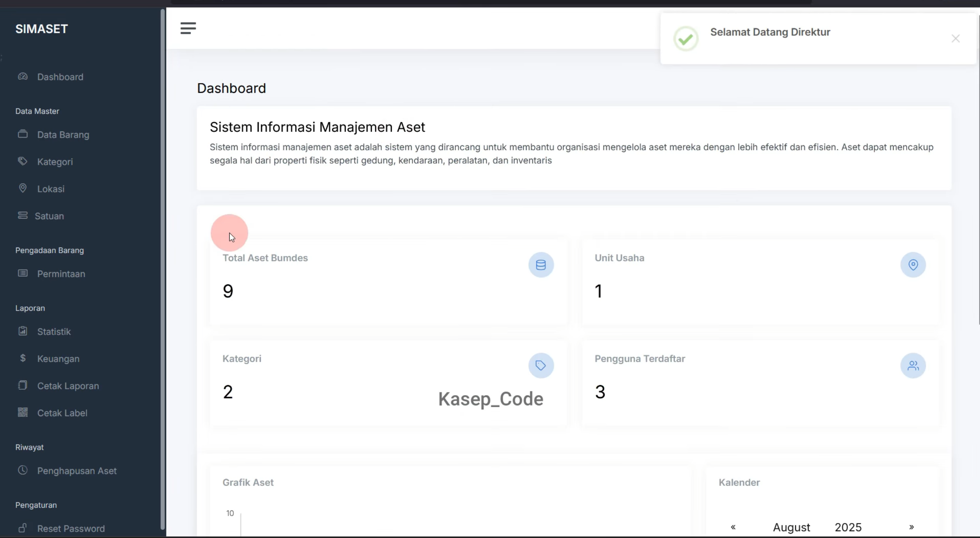
Task: Open the Cetak Laporan link
Action: (68, 386)
